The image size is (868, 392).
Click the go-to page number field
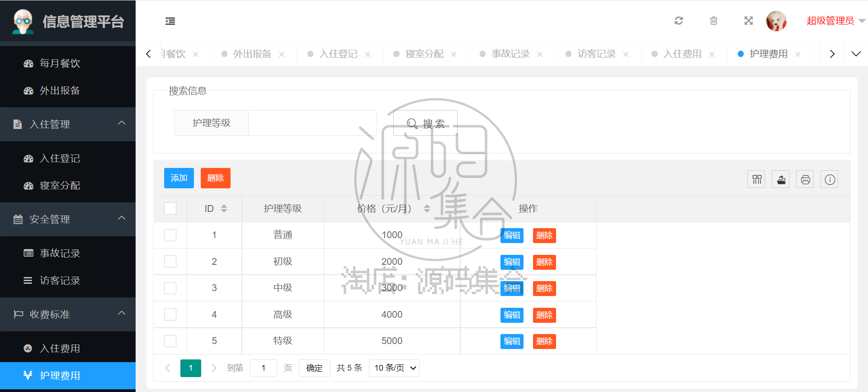pos(263,368)
